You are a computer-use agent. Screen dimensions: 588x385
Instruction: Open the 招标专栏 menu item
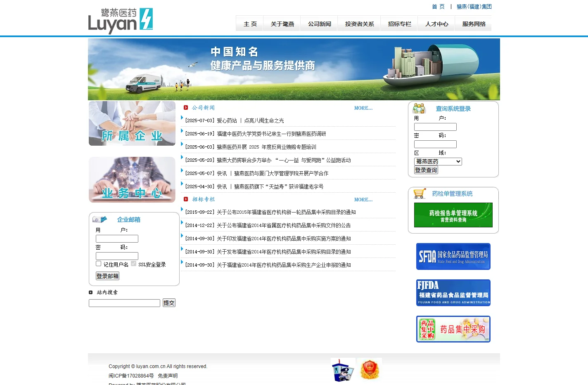tap(399, 24)
